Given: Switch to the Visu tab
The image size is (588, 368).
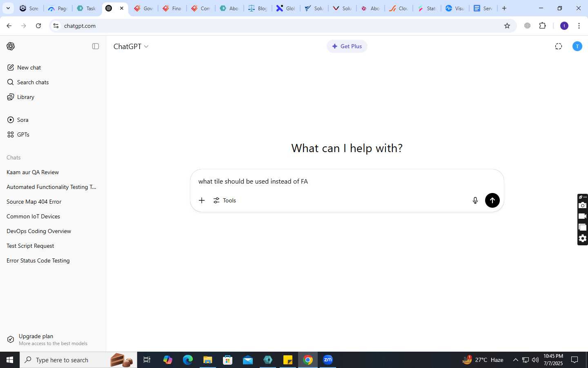Looking at the screenshot, I should click(455, 8).
